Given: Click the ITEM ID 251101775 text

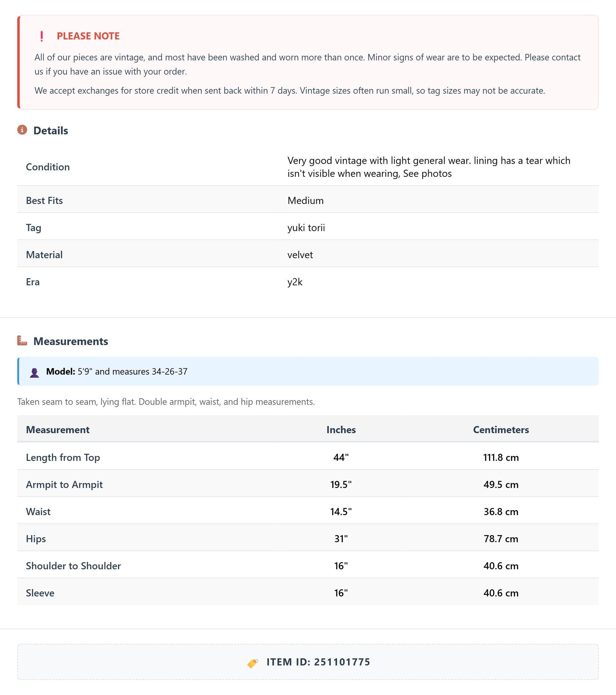Looking at the screenshot, I should click(x=318, y=662).
